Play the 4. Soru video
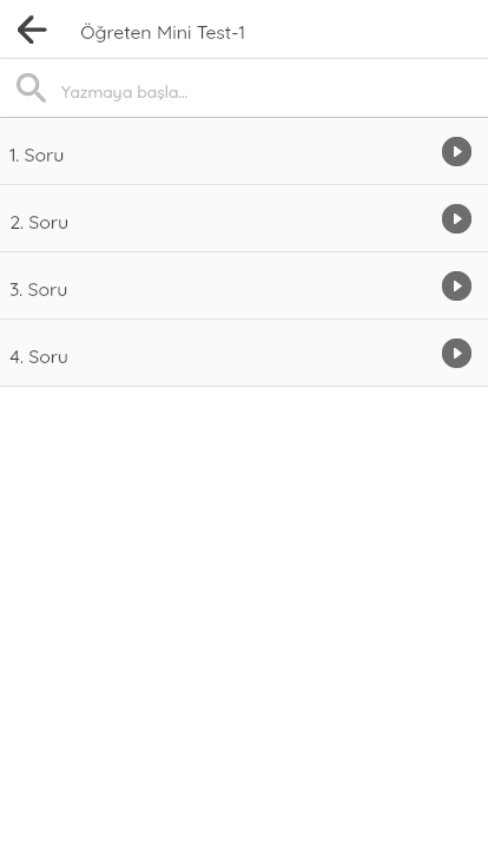The image size is (488, 868). (x=456, y=353)
